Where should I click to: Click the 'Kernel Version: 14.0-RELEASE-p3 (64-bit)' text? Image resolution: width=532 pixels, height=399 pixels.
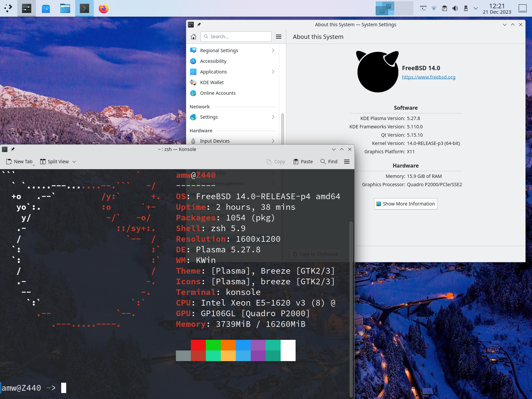(x=416, y=143)
